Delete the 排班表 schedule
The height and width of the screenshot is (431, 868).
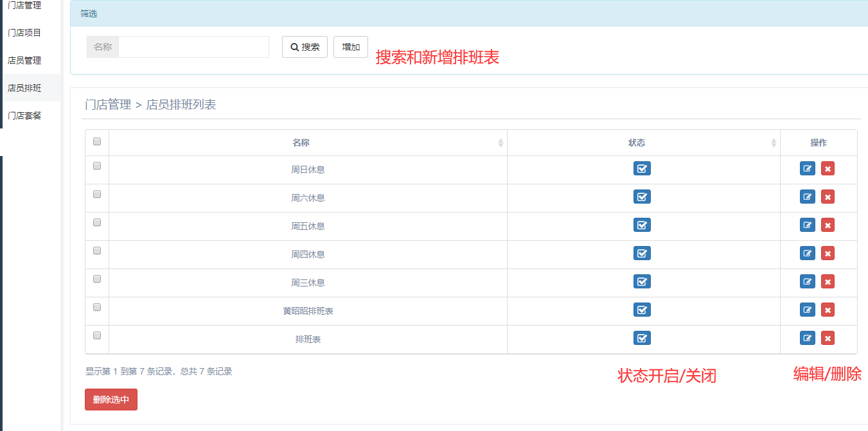point(828,338)
